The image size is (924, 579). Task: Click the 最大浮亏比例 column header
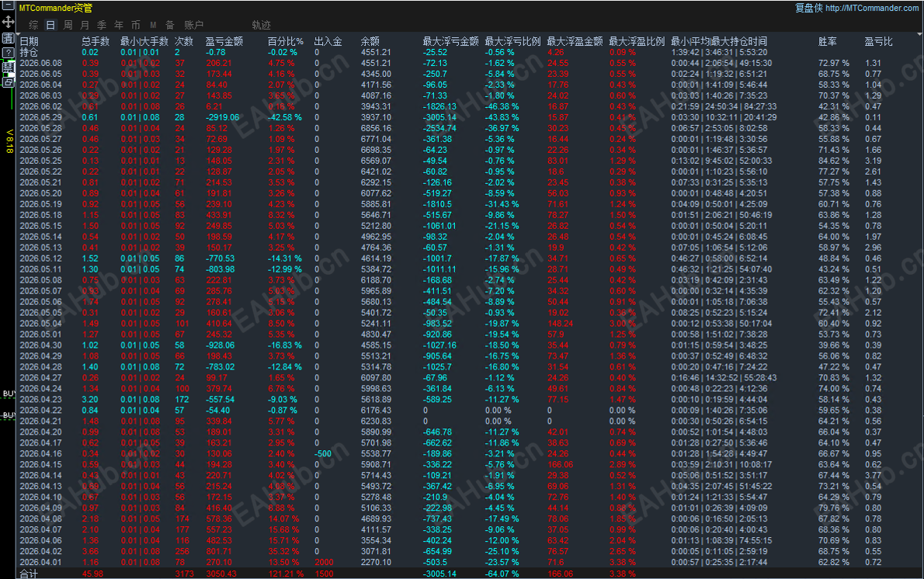tap(512, 41)
